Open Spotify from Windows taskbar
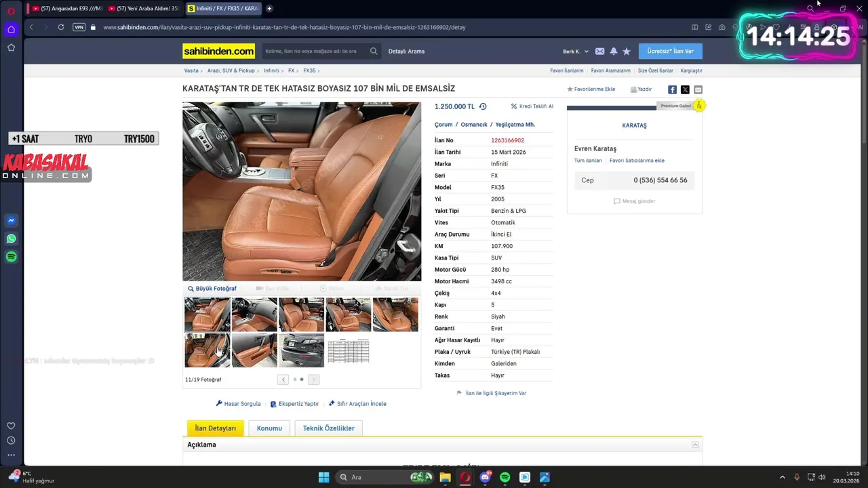The height and width of the screenshot is (488, 868). click(x=505, y=477)
